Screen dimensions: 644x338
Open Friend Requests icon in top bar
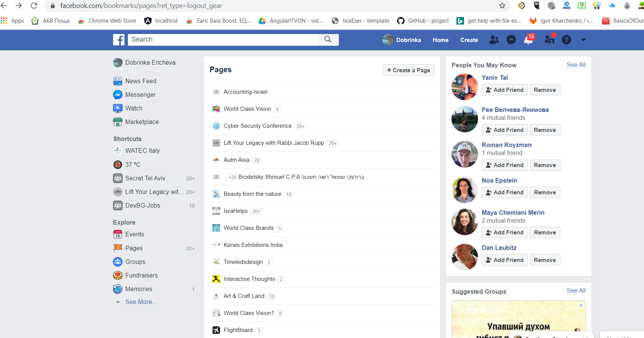tap(494, 40)
